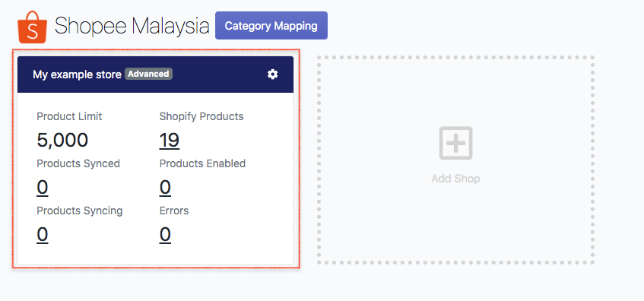Image resolution: width=644 pixels, height=301 pixels.
Task: Click the Advanced plan badge
Action: [x=148, y=74]
